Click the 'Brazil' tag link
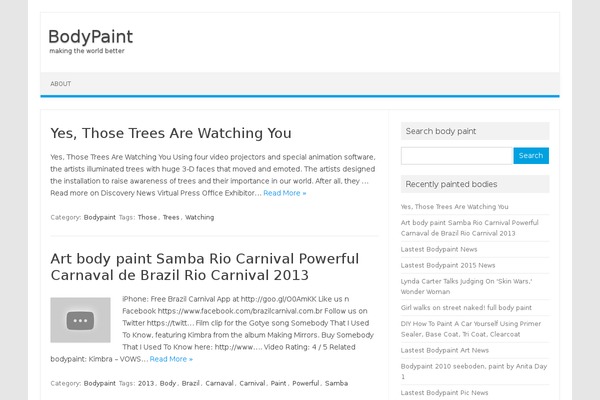Viewport: 600px width, 400px height. click(191, 383)
